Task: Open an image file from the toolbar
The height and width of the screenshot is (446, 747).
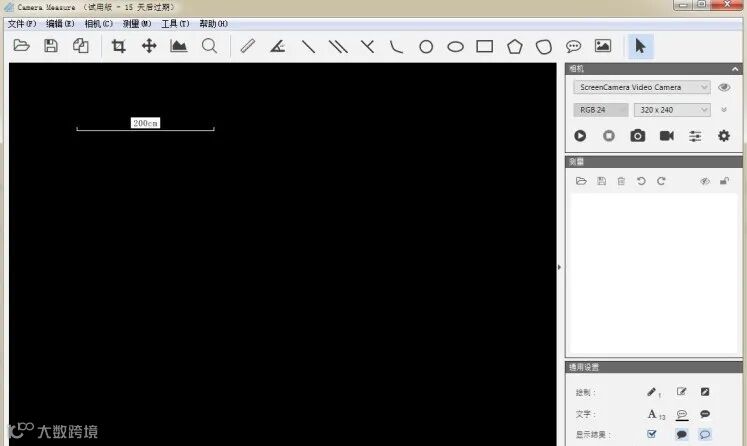Action: [21, 46]
